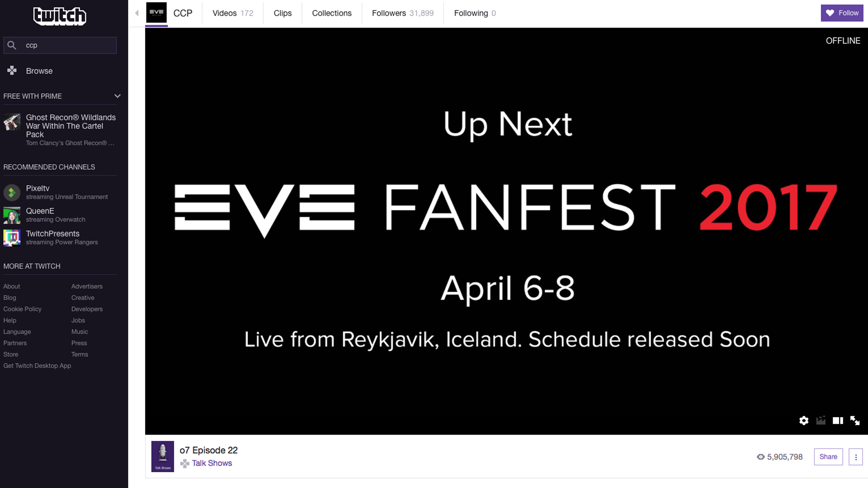
Task: Open the Language footer link
Action: click(17, 332)
